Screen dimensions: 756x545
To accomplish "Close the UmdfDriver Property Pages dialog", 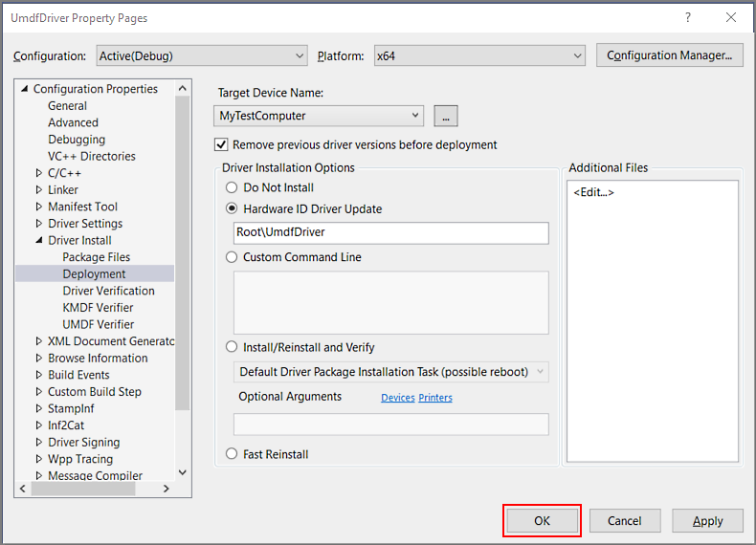I will click(x=731, y=18).
